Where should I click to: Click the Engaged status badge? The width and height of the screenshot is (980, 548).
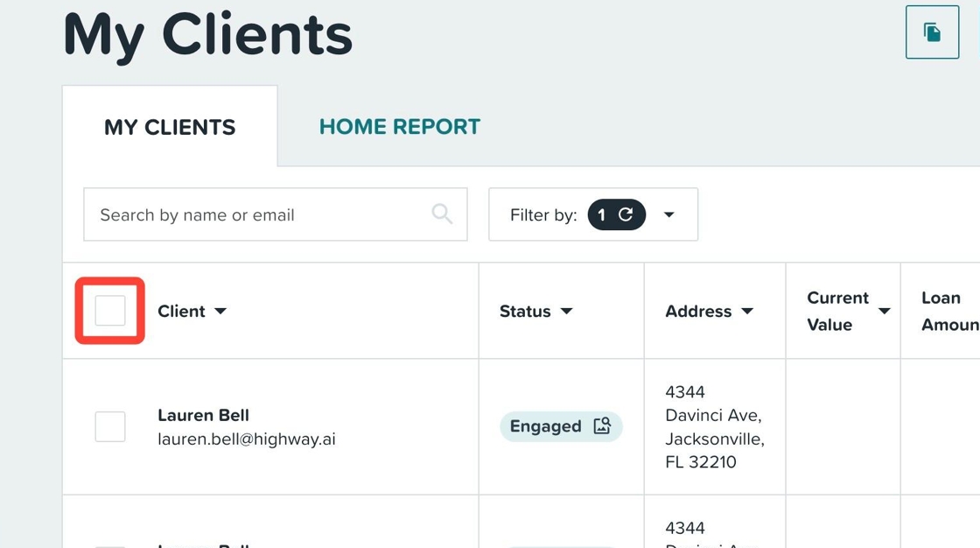561,426
